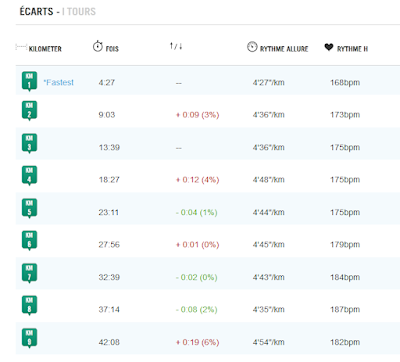Select time cell 4:27

pyautogui.click(x=107, y=83)
